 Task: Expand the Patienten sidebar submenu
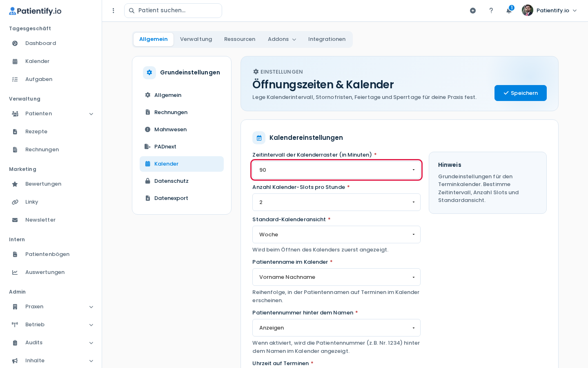coord(91,114)
